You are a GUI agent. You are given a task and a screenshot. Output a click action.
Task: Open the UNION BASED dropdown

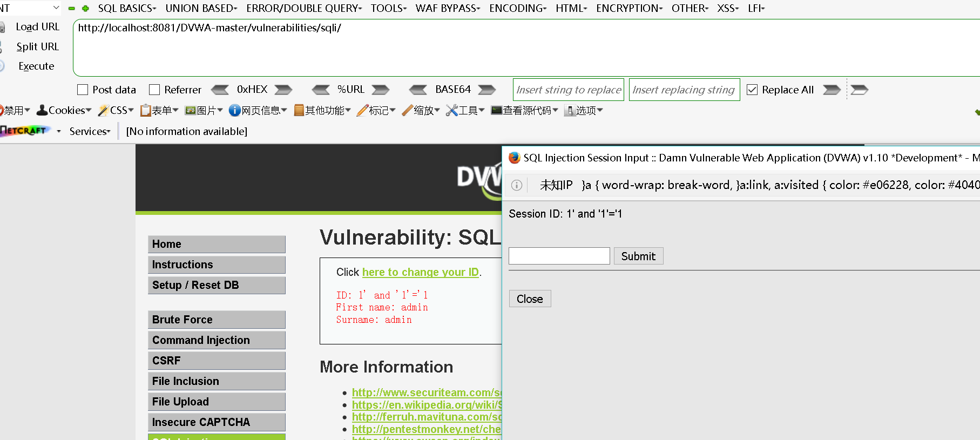coord(201,8)
